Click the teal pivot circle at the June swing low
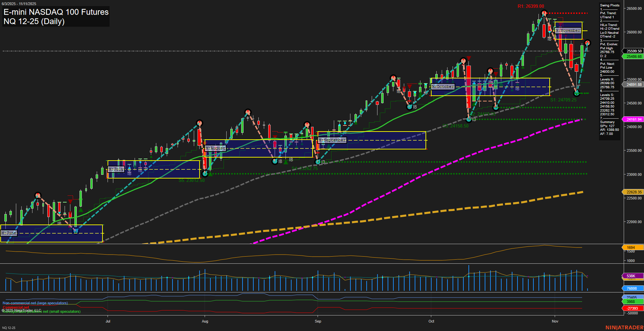The width and height of the screenshot is (644, 331). coord(76,231)
